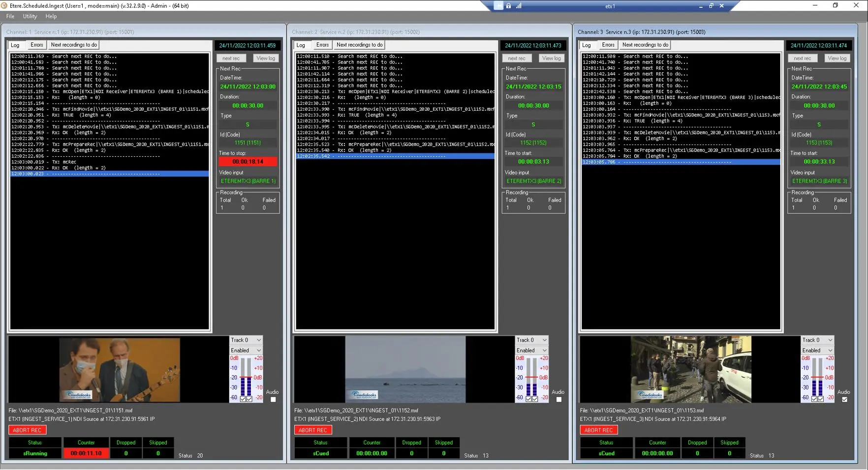Image resolution: width=868 pixels, height=470 pixels.
Task: Click the app icon in the title bar
Action: coord(4,6)
